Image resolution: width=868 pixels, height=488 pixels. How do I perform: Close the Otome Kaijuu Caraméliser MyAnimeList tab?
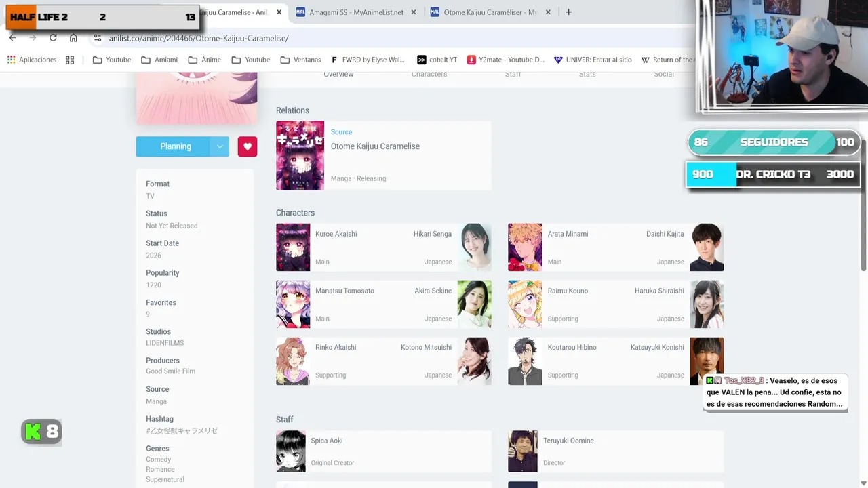click(549, 12)
